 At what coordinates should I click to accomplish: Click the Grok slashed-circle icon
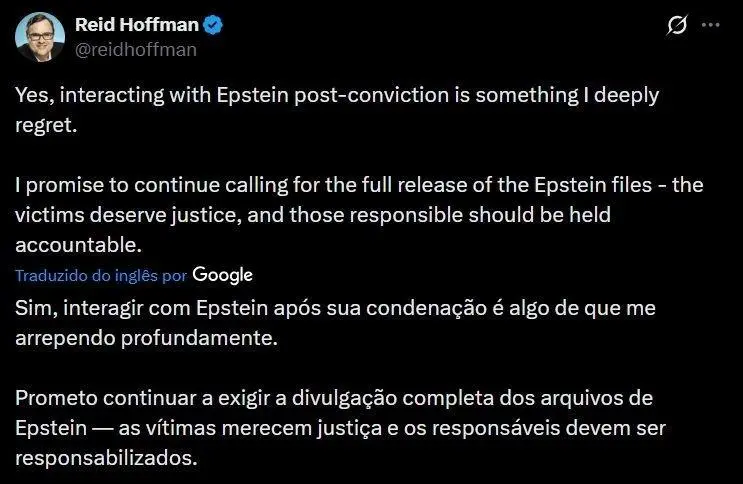tap(675, 25)
